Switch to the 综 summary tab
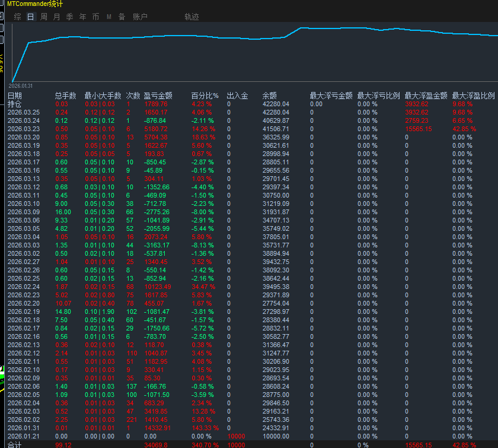The width and height of the screenshot is (498, 448). click(17, 17)
